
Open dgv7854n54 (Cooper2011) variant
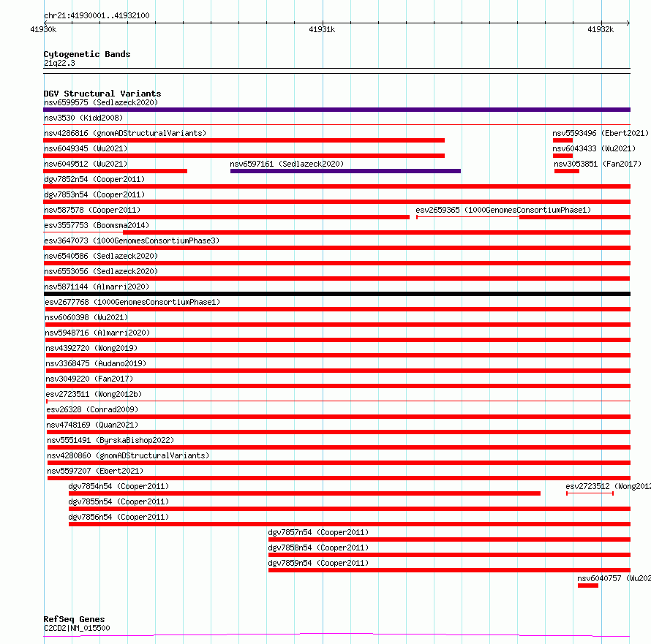point(118,486)
